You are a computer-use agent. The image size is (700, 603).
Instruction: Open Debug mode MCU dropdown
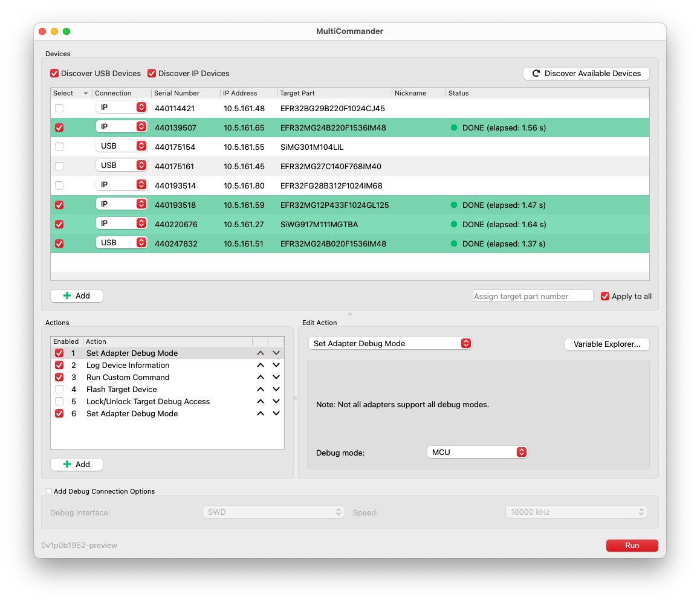(x=477, y=452)
